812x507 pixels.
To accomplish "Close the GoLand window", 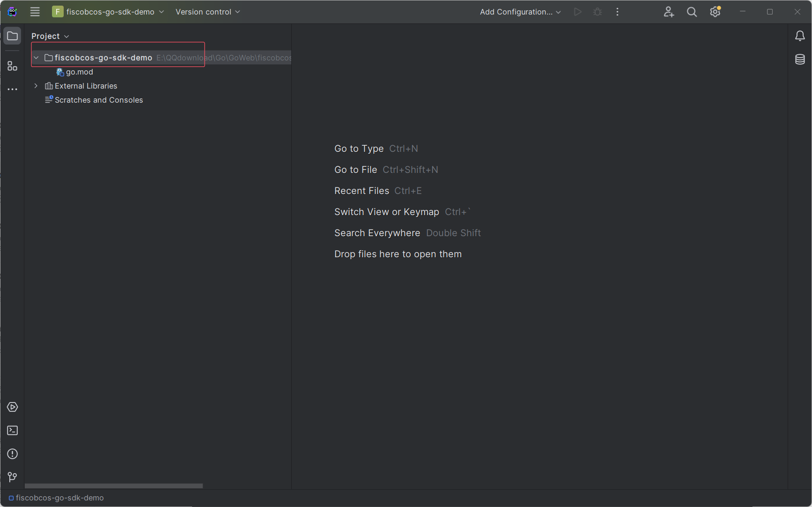I will 797,12.
